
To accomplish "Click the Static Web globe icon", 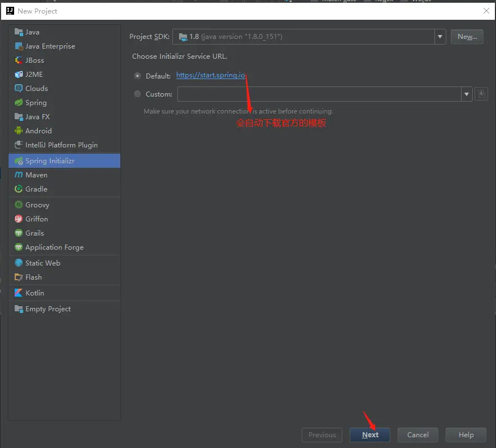I will [x=19, y=263].
